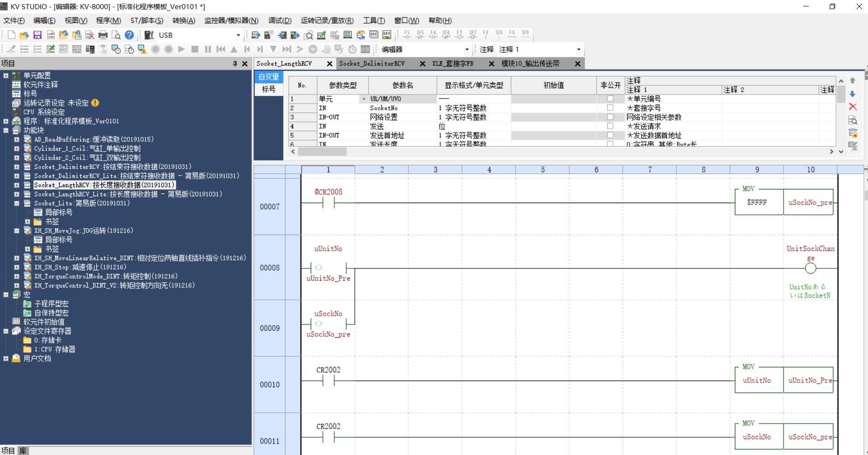
Task: Select the 标号 side button
Action: 269,89
